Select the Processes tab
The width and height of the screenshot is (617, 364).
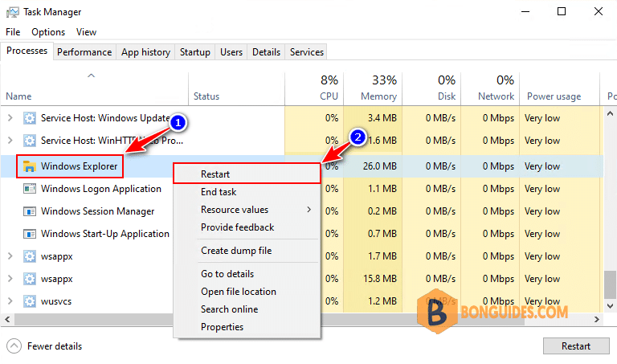(x=27, y=51)
